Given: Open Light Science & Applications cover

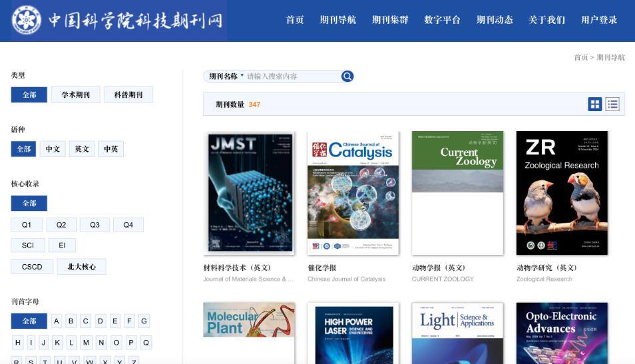Looking at the screenshot, I should click(458, 333).
